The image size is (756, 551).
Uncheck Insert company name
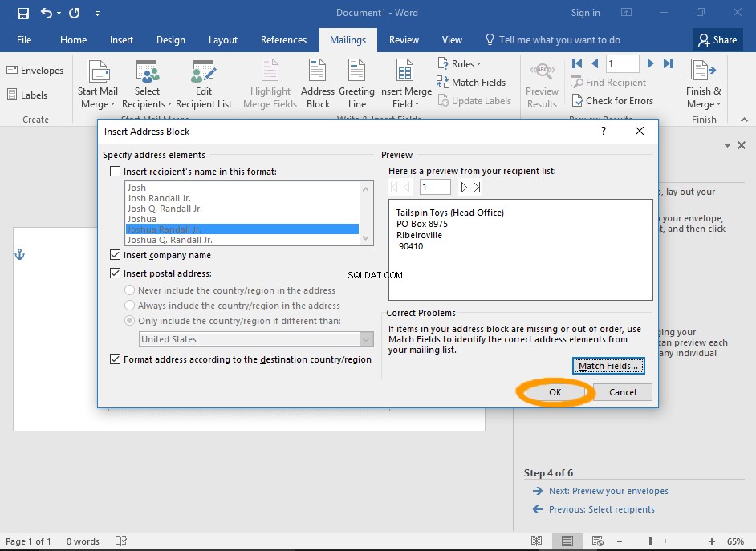click(116, 255)
